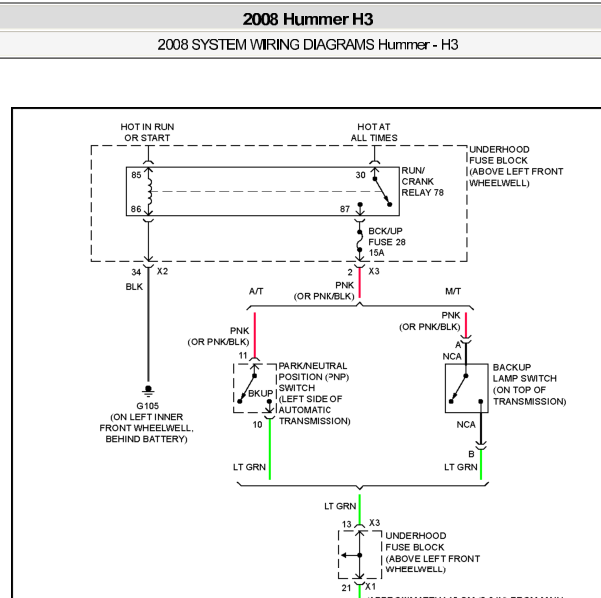Click the relay coil symbol between terminals 85 and 86
Image resolution: width=601 pixels, height=598 pixels.
(149, 191)
